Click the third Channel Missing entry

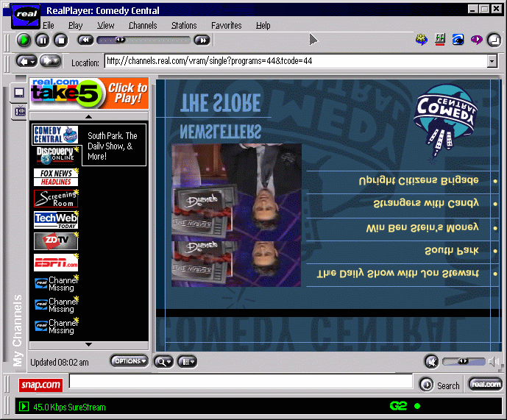(x=56, y=327)
